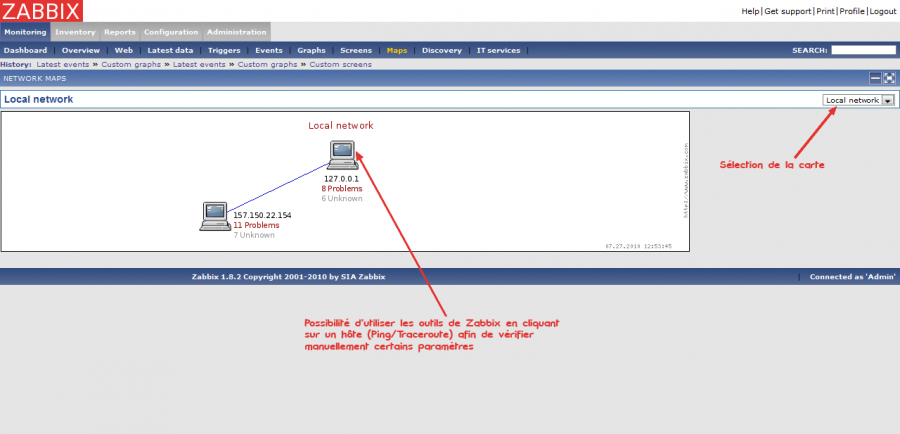
Task: Open Custom screens history link
Action: (340, 64)
